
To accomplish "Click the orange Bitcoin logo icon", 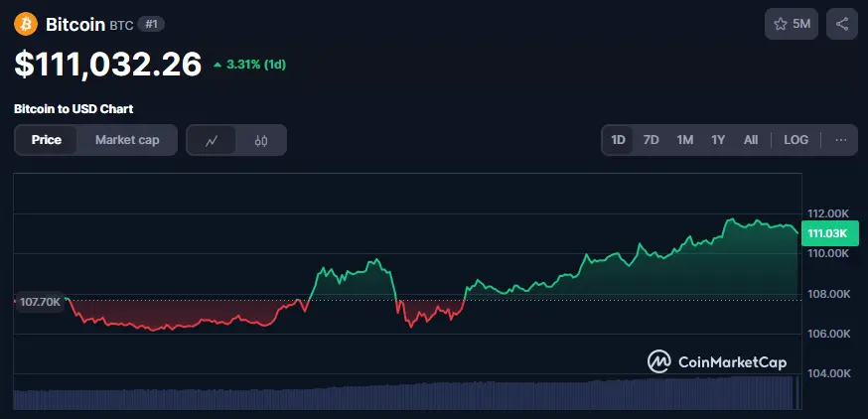I will pos(26,25).
